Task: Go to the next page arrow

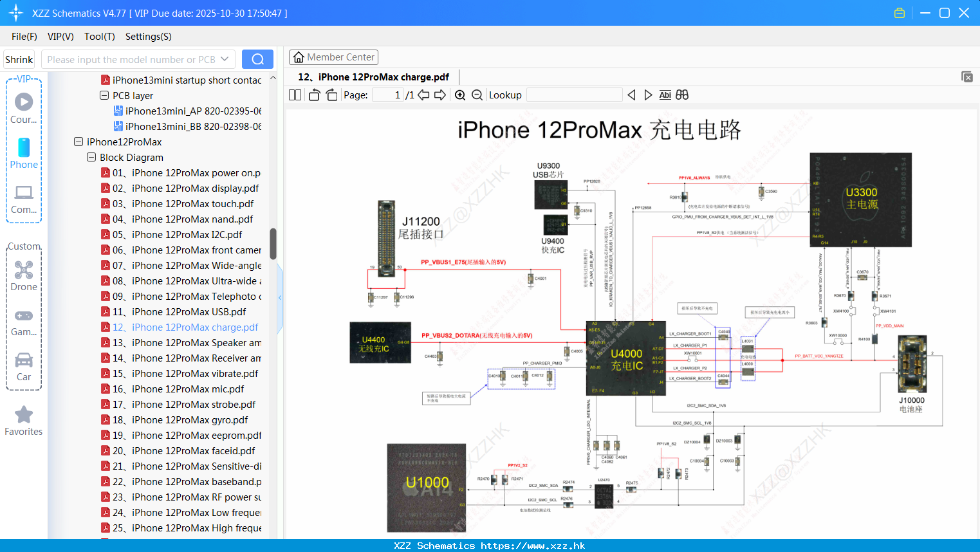Action: [440, 95]
